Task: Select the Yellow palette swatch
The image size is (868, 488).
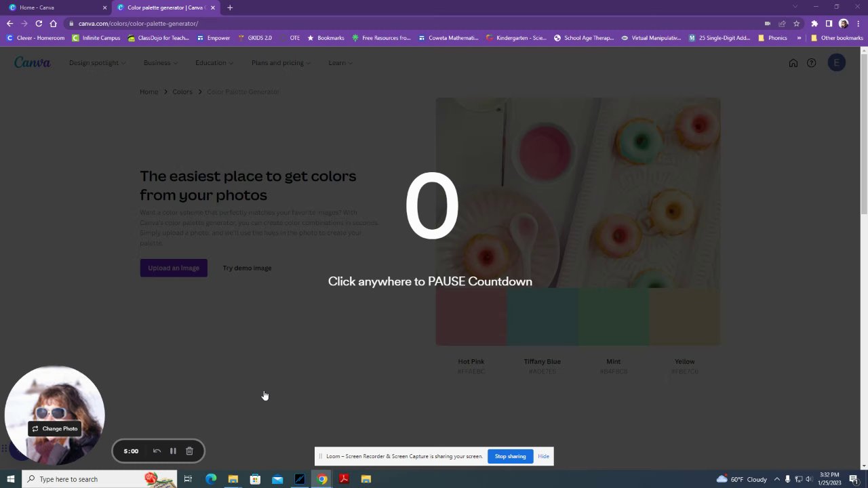Action: (685, 317)
